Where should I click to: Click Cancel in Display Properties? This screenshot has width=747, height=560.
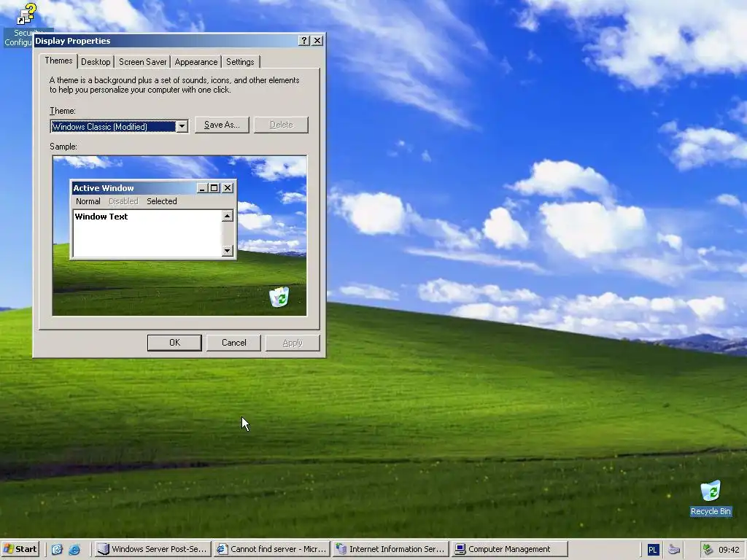pyautogui.click(x=234, y=343)
